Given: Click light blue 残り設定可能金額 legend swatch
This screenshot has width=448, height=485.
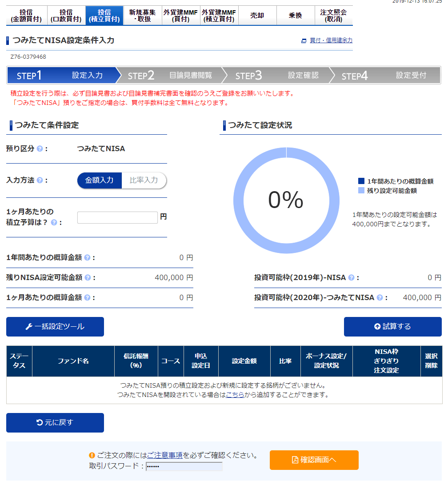Looking at the screenshot, I should 361,191.
